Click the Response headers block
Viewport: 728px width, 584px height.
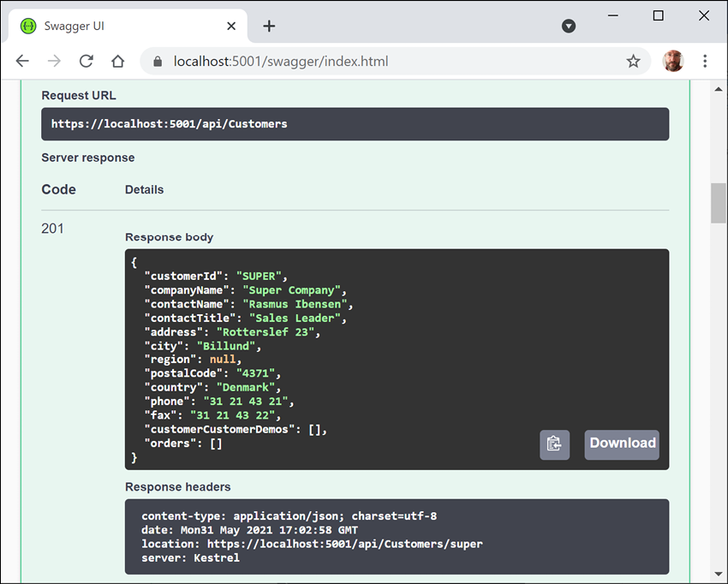(397, 537)
